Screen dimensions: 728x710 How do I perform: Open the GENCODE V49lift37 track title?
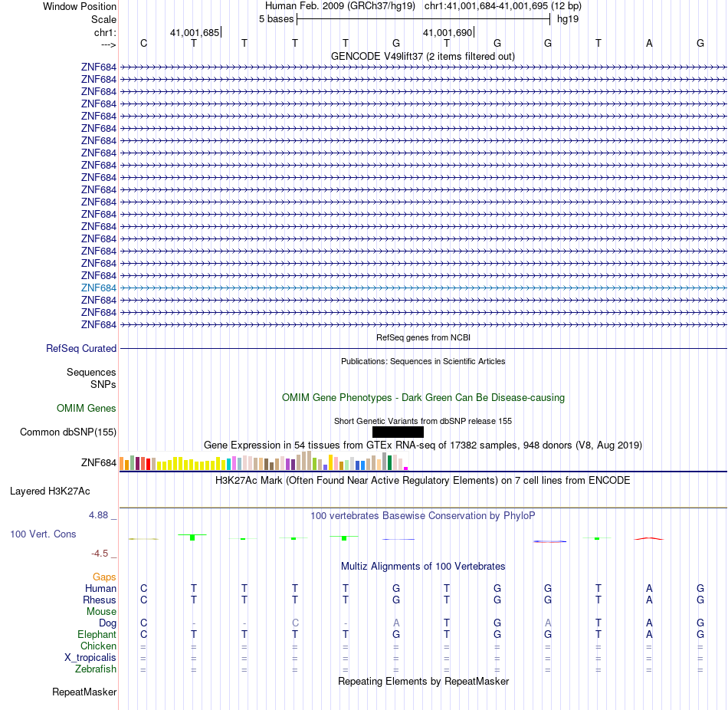pyautogui.click(x=423, y=56)
